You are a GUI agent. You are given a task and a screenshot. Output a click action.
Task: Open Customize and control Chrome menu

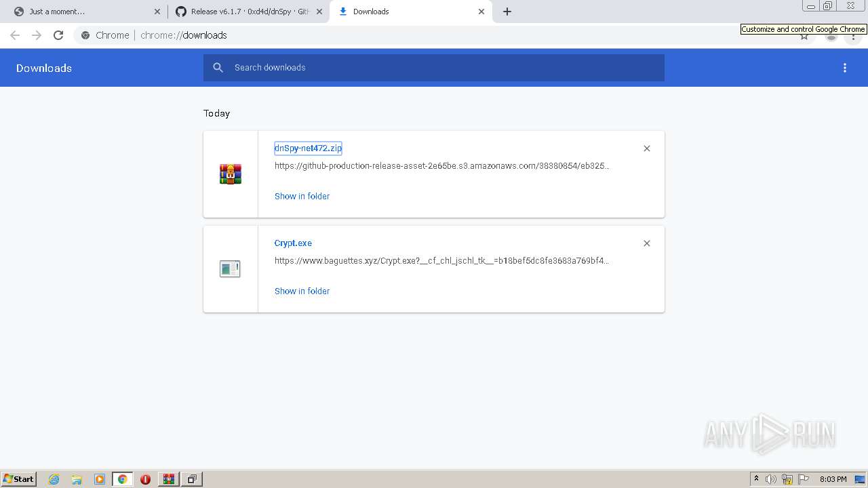point(853,37)
